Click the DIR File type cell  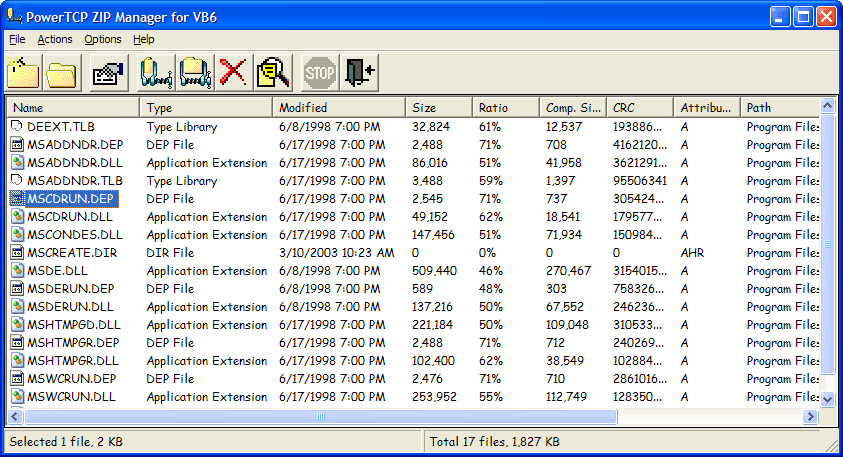170,253
